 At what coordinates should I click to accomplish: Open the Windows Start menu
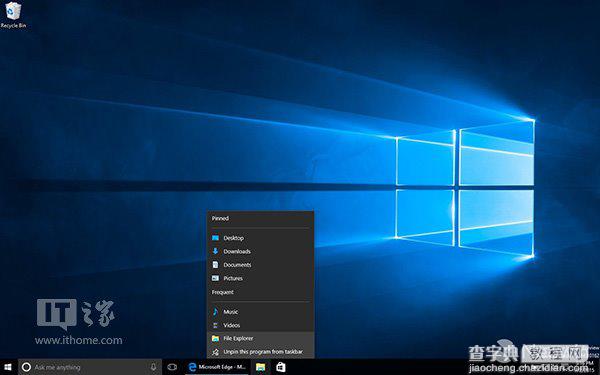coord(8,367)
